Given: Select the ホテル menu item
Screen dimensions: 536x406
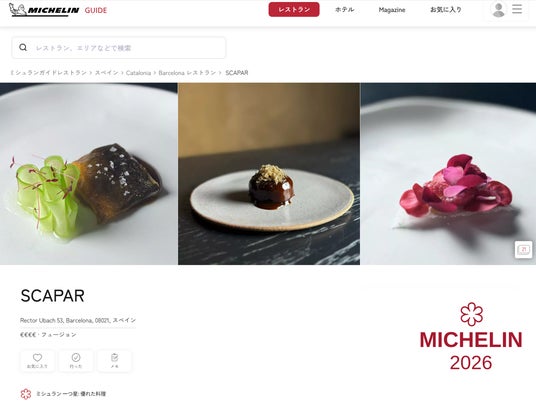Looking at the screenshot, I should click(x=344, y=10).
